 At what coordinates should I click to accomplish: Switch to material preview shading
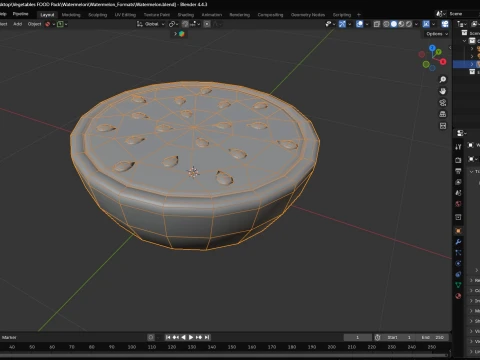pyautogui.click(x=401, y=24)
